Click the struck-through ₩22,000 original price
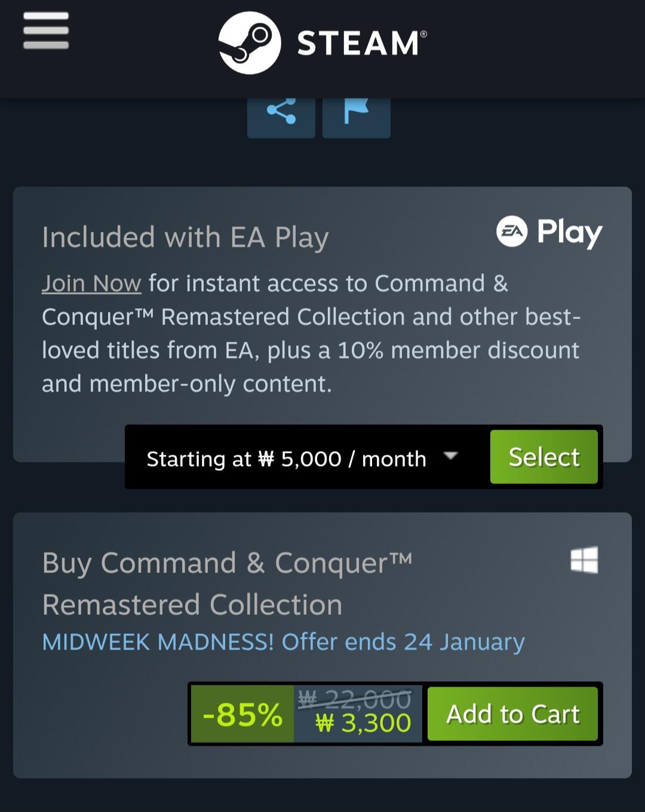 [x=355, y=698]
